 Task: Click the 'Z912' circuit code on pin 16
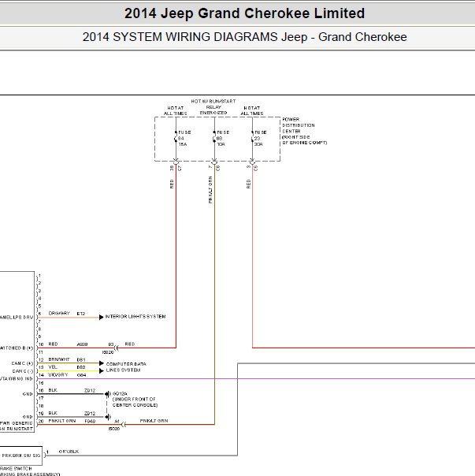pyautogui.click(x=90, y=391)
